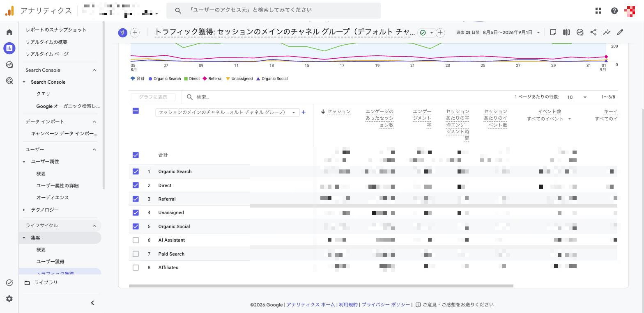Collapse the ライフサイクル section
This screenshot has width=644, height=313.
click(94, 226)
